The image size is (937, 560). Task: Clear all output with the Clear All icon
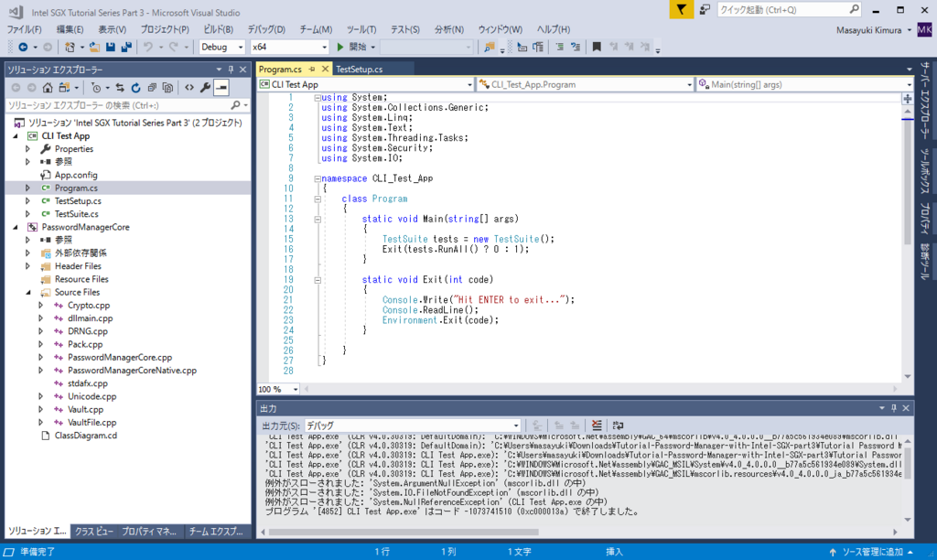pos(597,425)
